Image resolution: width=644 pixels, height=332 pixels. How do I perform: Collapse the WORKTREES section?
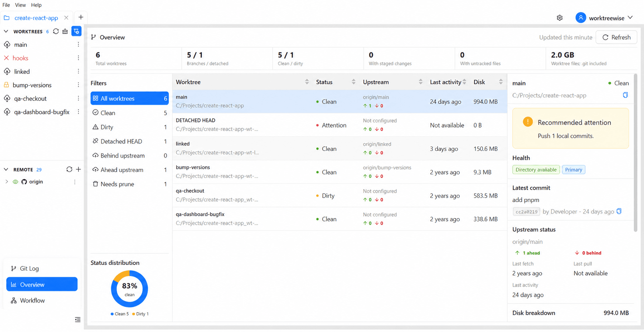tap(6, 31)
